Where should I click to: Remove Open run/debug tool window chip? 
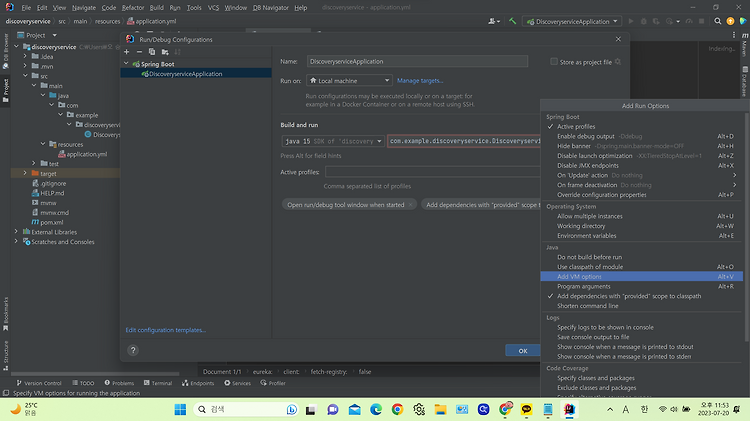410,205
